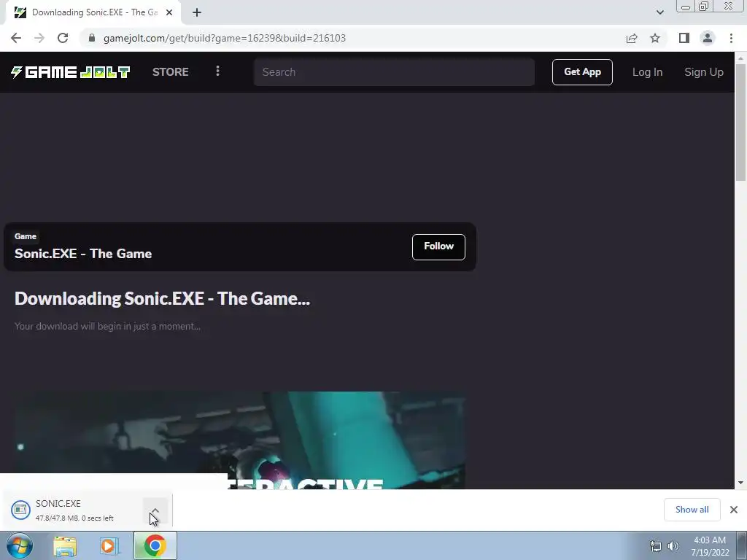Open the Chrome profile avatar menu
This screenshot has width=747, height=560.
pos(708,38)
